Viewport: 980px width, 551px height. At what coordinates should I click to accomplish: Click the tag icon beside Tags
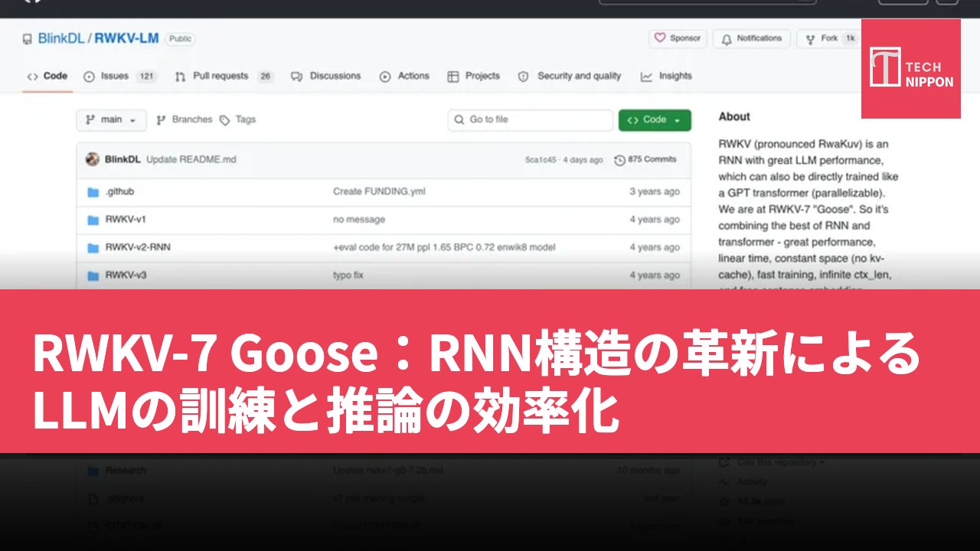pyautogui.click(x=224, y=120)
